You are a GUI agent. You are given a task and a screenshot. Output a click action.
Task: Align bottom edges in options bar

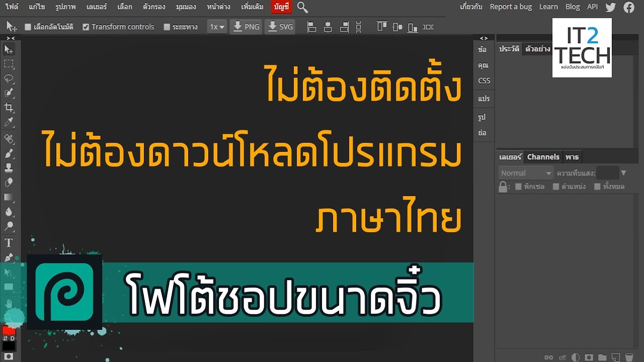413,27
